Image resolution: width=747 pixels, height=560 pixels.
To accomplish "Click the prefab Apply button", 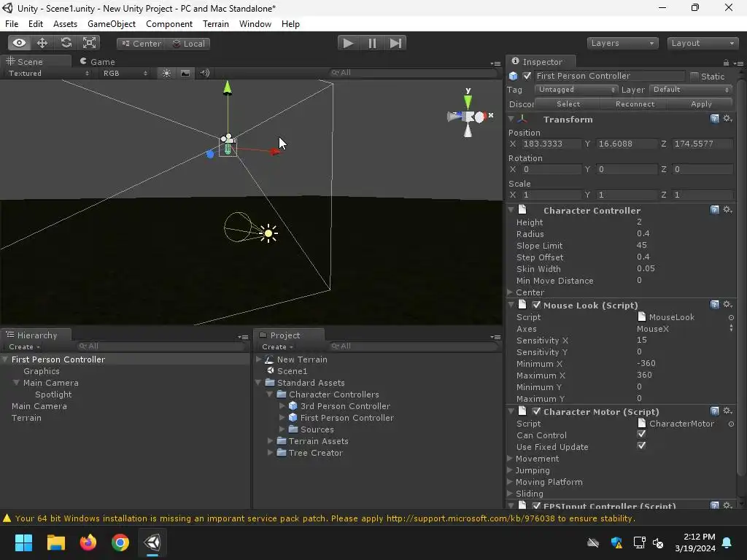I will click(x=701, y=104).
